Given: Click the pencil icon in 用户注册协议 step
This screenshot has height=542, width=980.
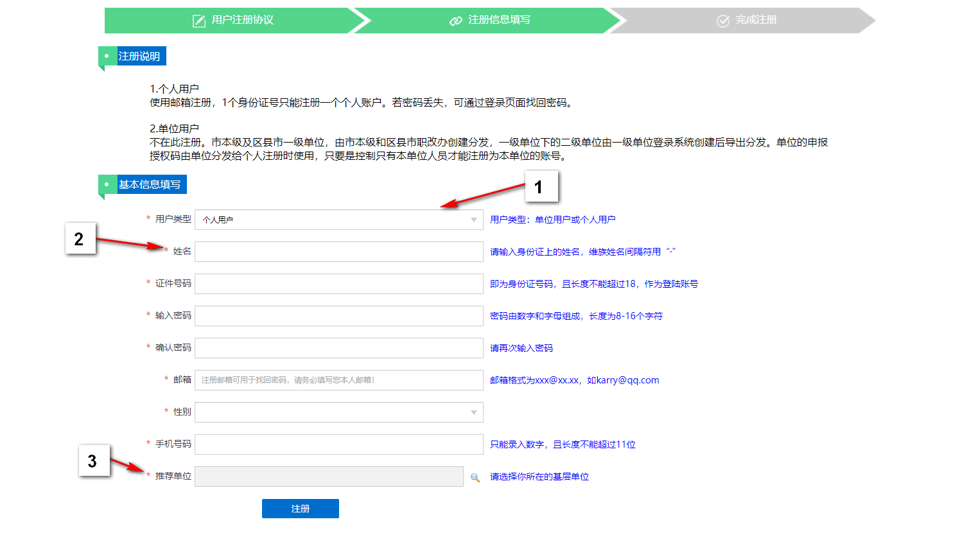Looking at the screenshot, I should tap(199, 21).
